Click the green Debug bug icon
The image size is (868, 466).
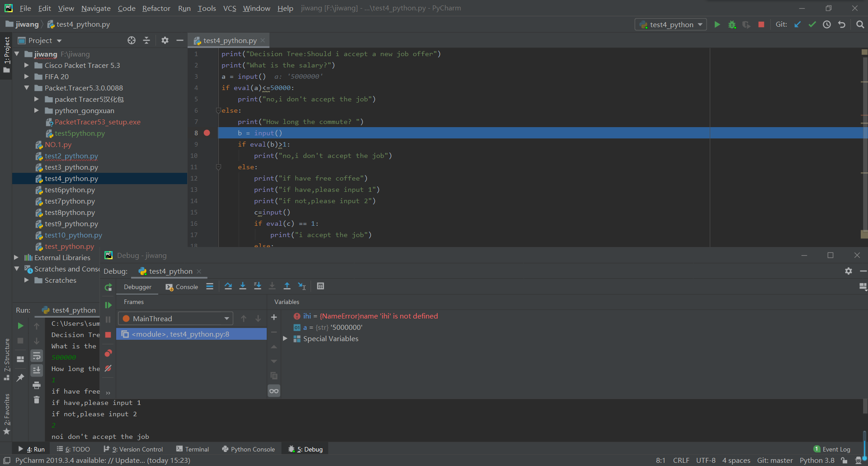click(732, 24)
